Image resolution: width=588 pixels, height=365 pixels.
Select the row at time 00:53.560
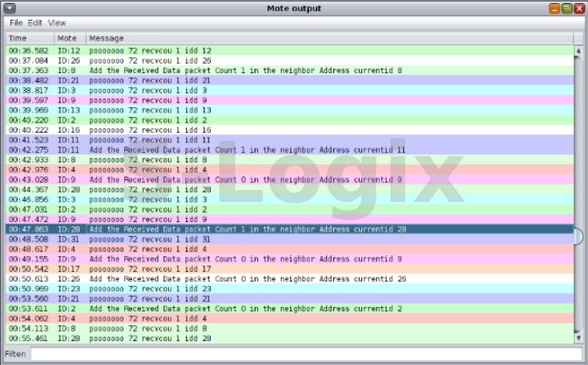[290, 299]
